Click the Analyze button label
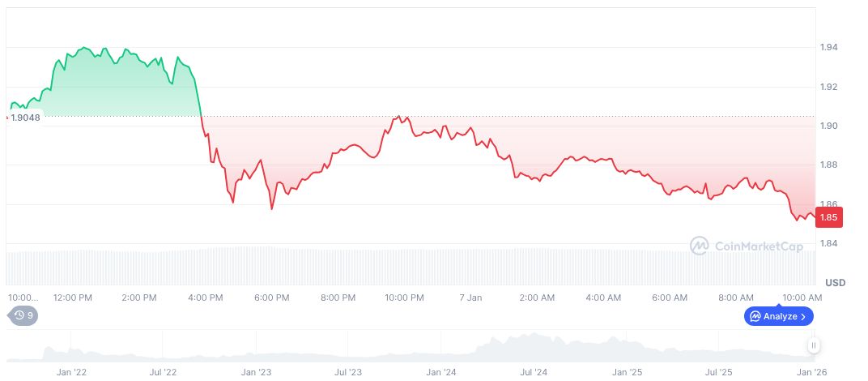This screenshot has width=868, height=381. (781, 316)
